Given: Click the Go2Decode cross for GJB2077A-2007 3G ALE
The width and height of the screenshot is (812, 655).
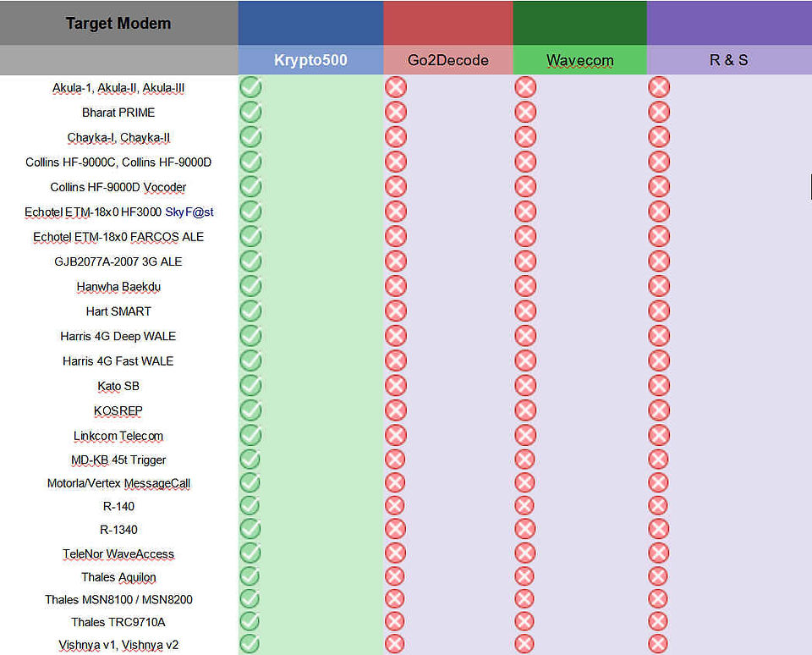Looking at the screenshot, I should point(396,261).
